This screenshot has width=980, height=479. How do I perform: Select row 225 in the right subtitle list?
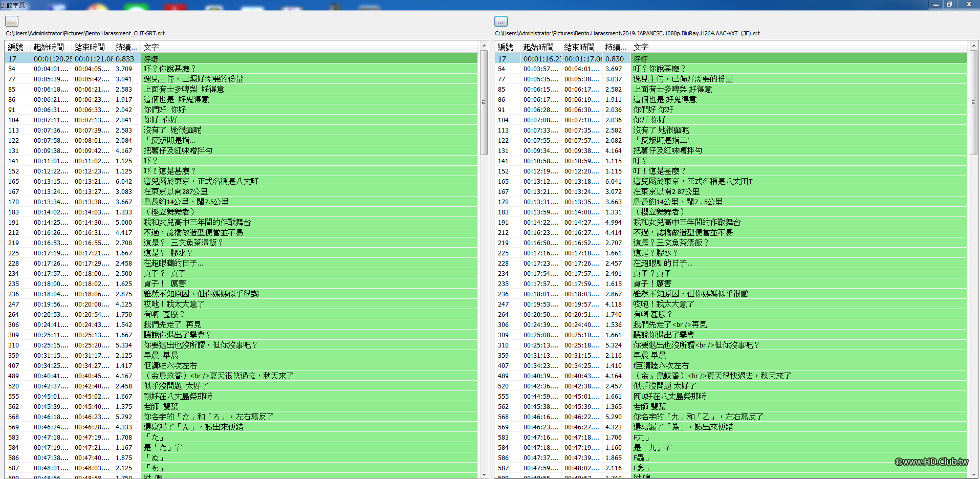[731, 253]
